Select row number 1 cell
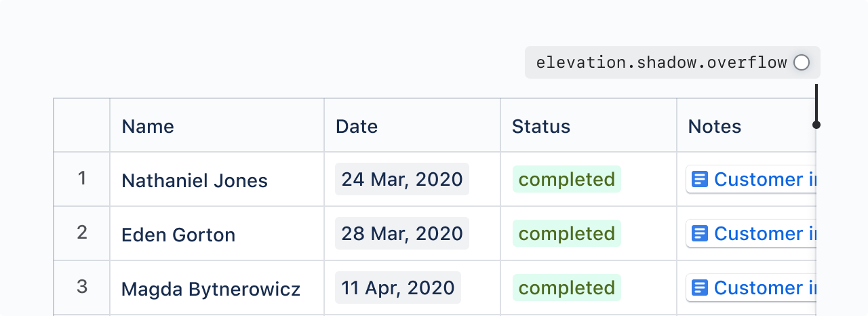 (82, 179)
